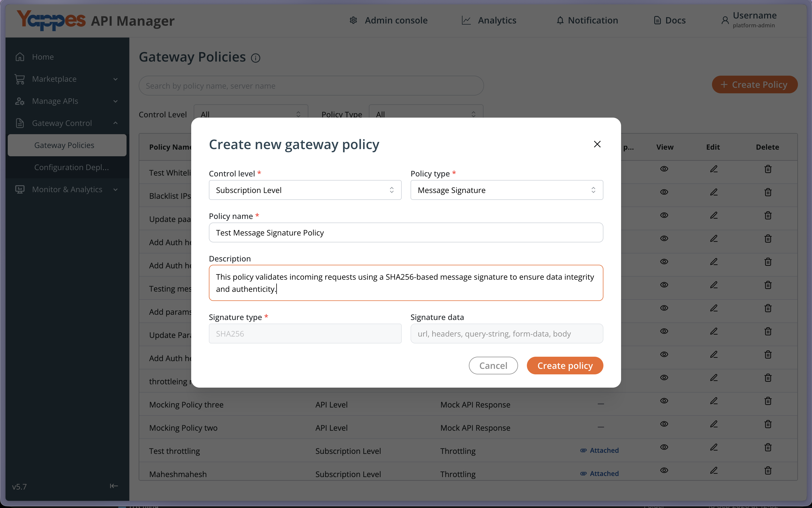Click the Analytics chart icon
This screenshot has height=508, width=812.
point(466,20)
